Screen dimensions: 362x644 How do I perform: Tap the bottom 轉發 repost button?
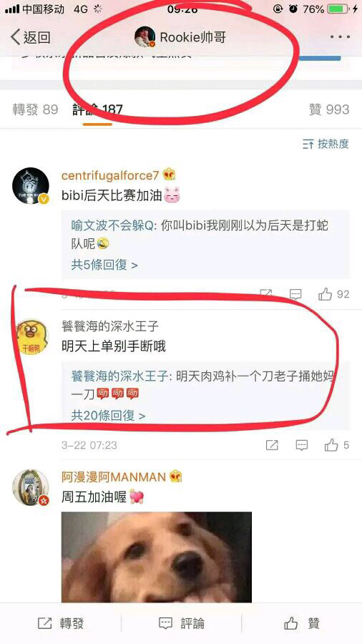[x=61, y=623]
